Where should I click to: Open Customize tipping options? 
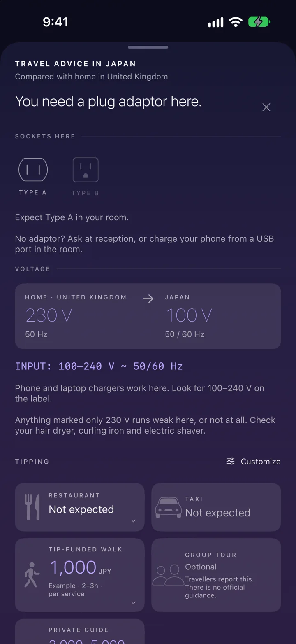pos(253,462)
